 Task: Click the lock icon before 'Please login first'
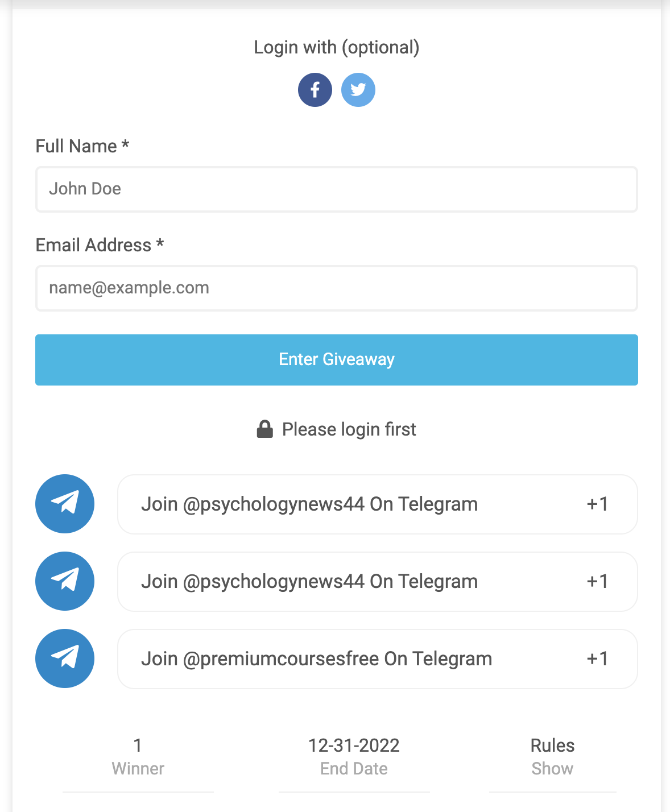point(265,428)
